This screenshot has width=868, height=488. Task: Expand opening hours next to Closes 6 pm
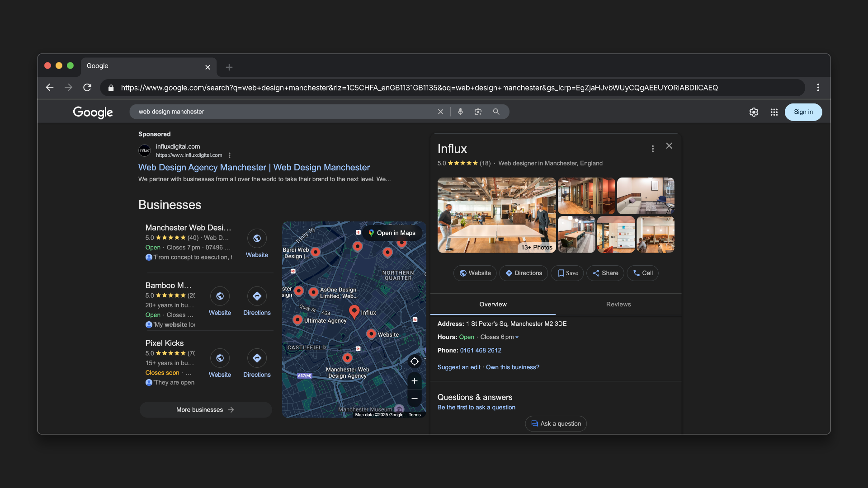(x=517, y=337)
